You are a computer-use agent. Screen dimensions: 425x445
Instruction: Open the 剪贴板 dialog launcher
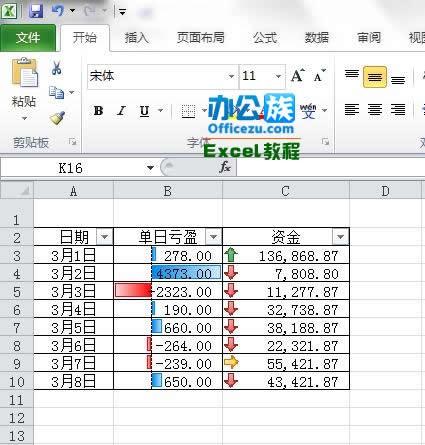pos(73,142)
